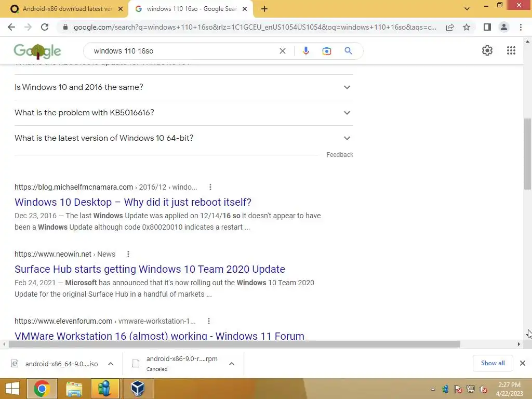Open Google quick settings gear

pos(487,50)
